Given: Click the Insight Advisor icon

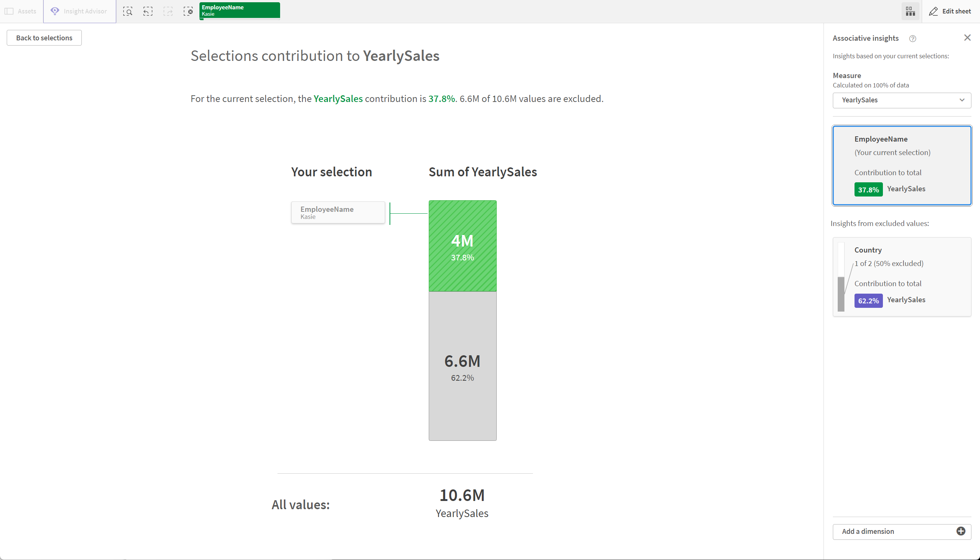Looking at the screenshot, I should [55, 11].
